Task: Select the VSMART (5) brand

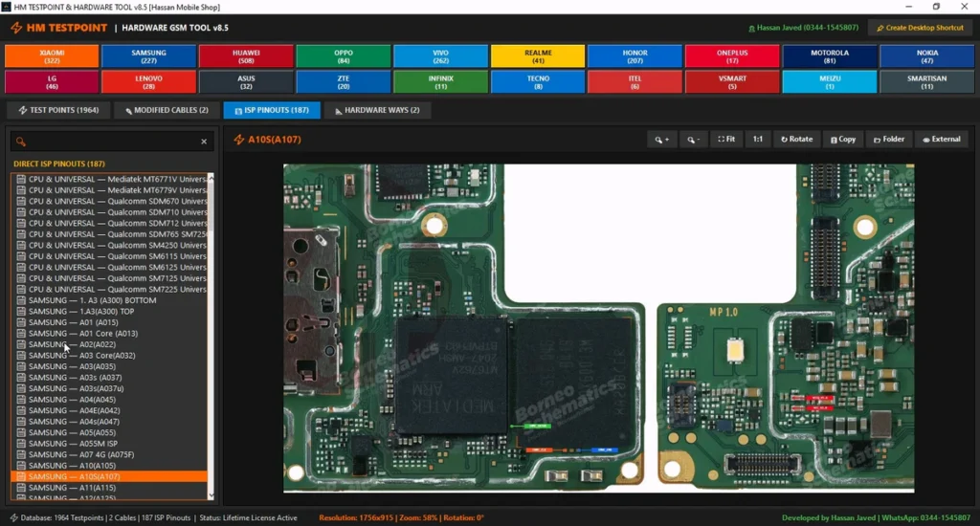Action: [732, 82]
